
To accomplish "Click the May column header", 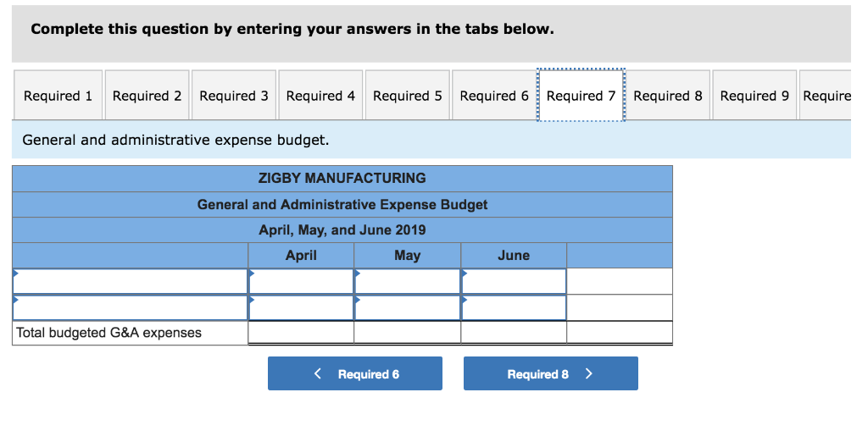I will point(408,256).
